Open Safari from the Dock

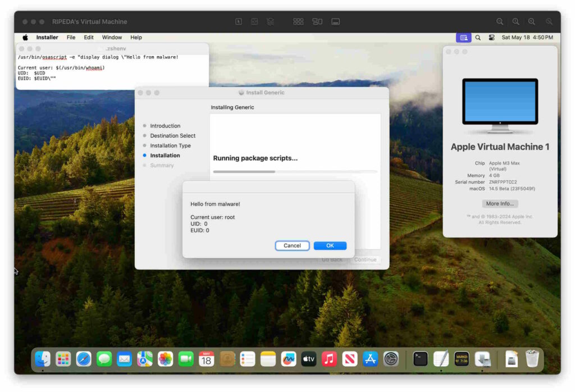point(84,359)
